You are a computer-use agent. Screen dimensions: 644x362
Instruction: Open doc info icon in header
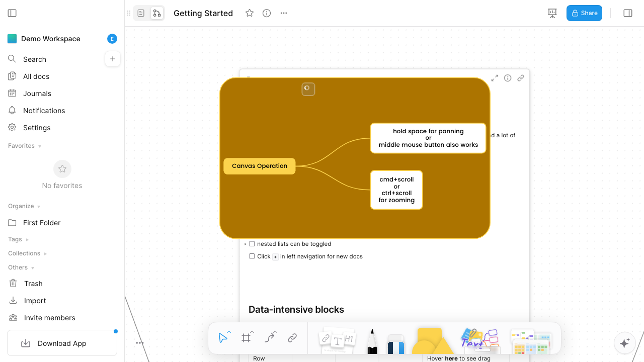click(x=267, y=13)
